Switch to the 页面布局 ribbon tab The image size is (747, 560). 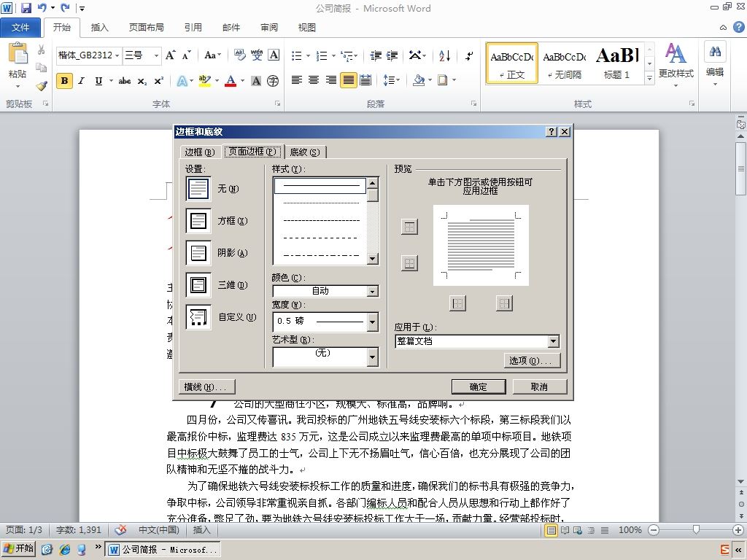(x=146, y=28)
